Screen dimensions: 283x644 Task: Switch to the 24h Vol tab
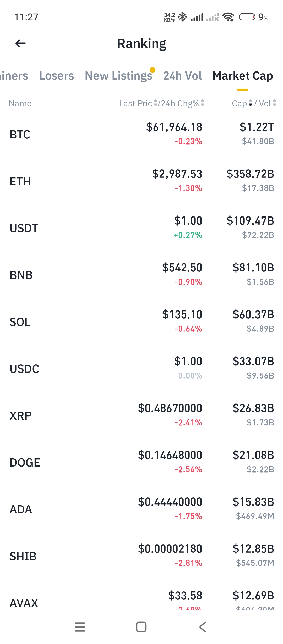[183, 76]
